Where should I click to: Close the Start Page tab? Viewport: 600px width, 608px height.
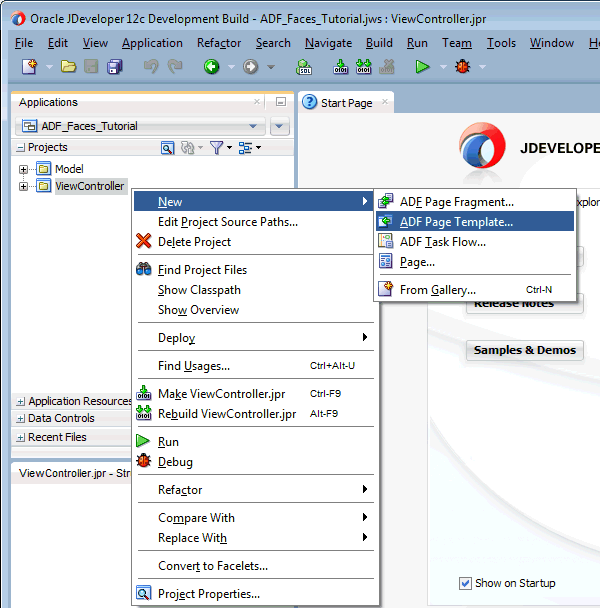click(385, 102)
